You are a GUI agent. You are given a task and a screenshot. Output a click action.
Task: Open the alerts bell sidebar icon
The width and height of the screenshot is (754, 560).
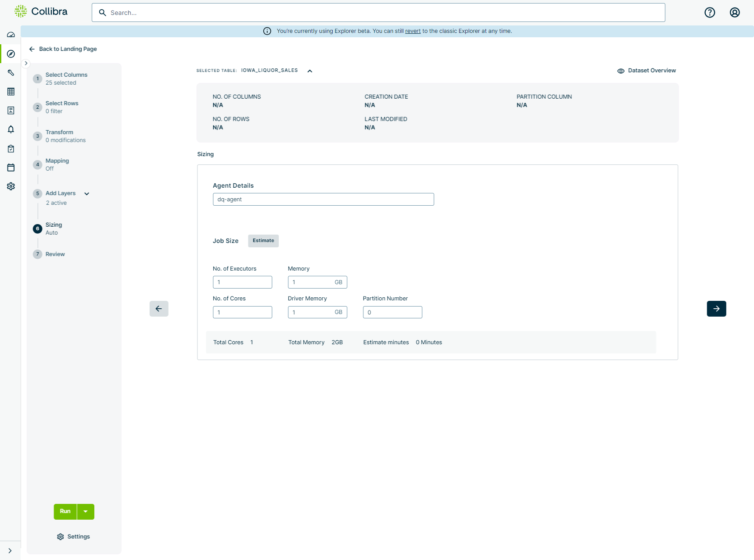pyautogui.click(x=11, y=129)
